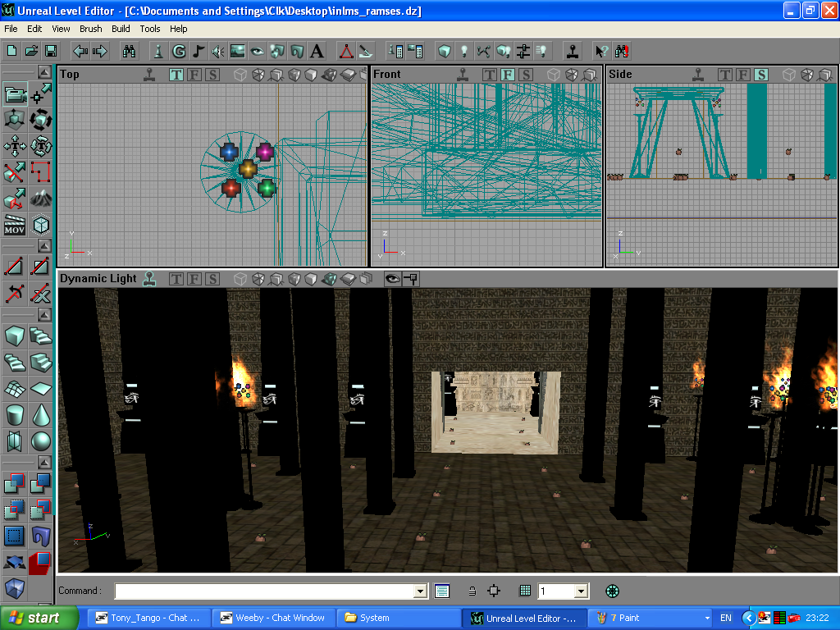The width and height of the screenshot is (840, 630).
Task: Toggle Side view S button in Dynamic Light viewport
Action: (212, 279)
